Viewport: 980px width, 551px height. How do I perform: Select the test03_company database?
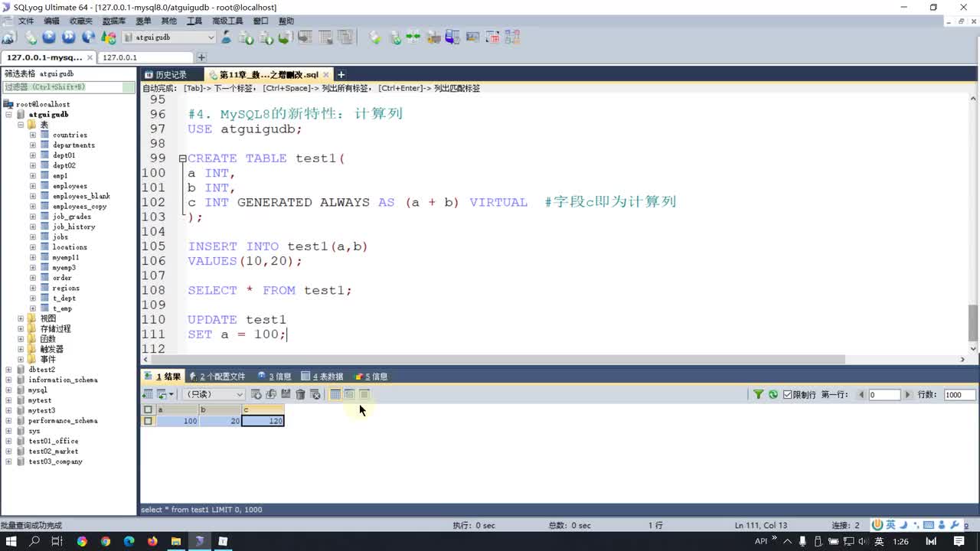point(55,462)
